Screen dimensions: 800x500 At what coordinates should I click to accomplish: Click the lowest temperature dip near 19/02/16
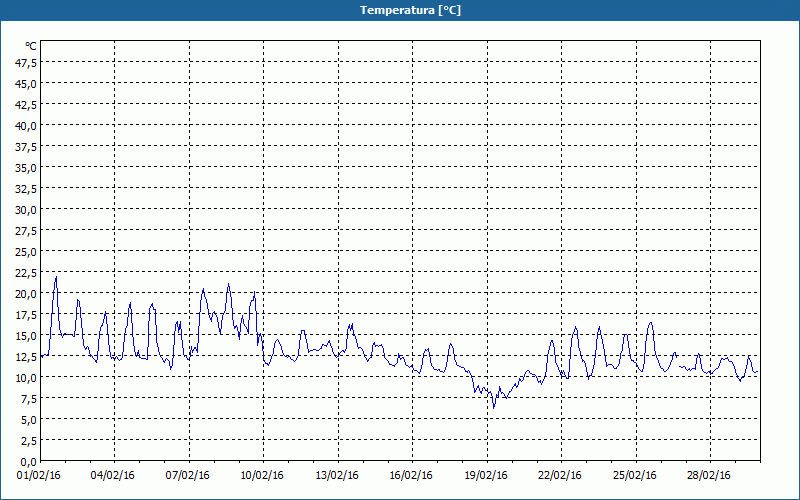click(x=493, y=407)
